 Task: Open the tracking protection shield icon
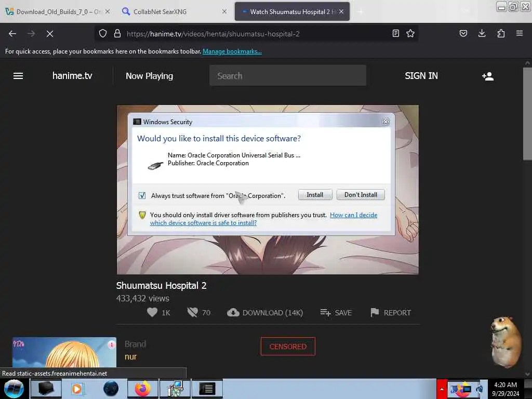point(103,34)
